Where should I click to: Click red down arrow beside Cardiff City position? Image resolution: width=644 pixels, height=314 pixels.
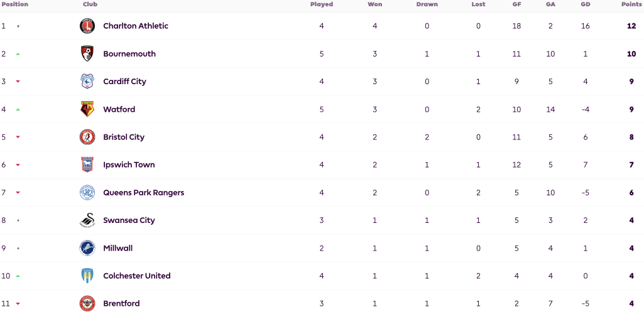pos(18,82)
